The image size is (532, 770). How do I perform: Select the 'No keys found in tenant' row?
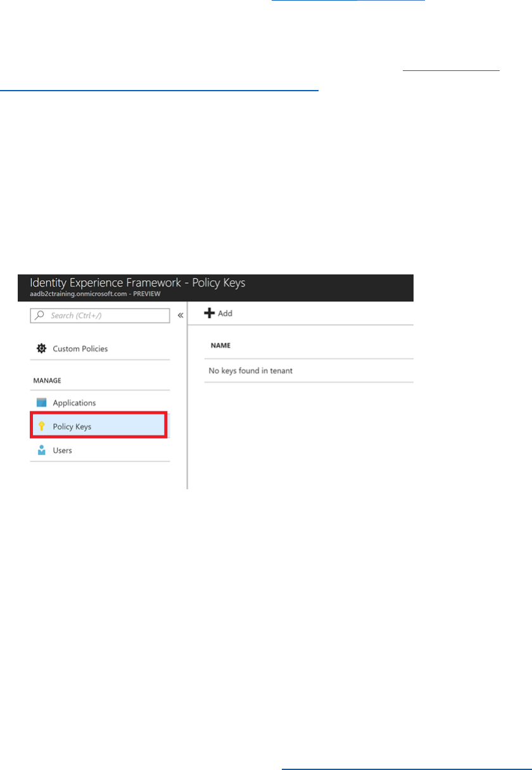pos(309,371)
